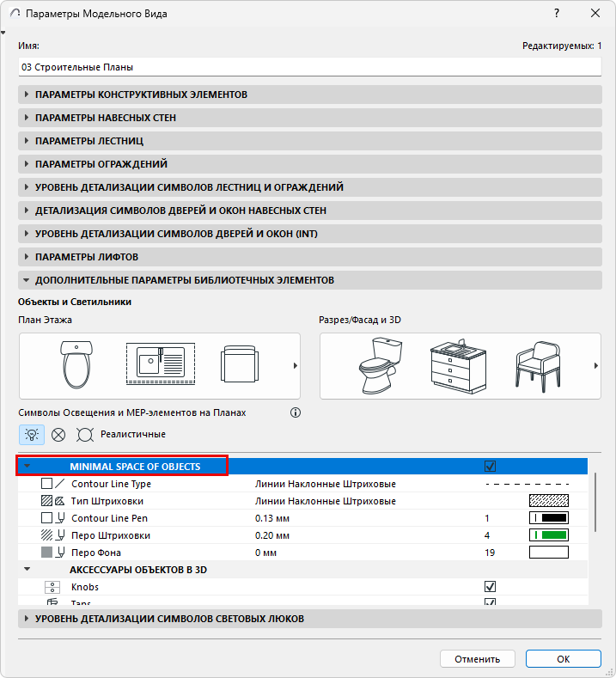The height and width of the screenshot is (678, 616).
Task: Click the toilet floor plan preview
Action: (x=76, y=365)
